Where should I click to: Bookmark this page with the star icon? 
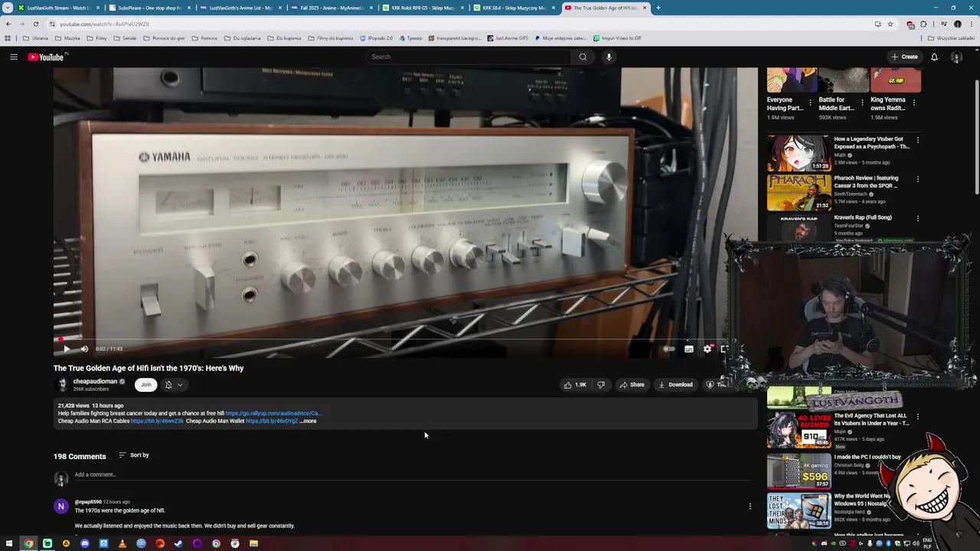coord(890,24)
